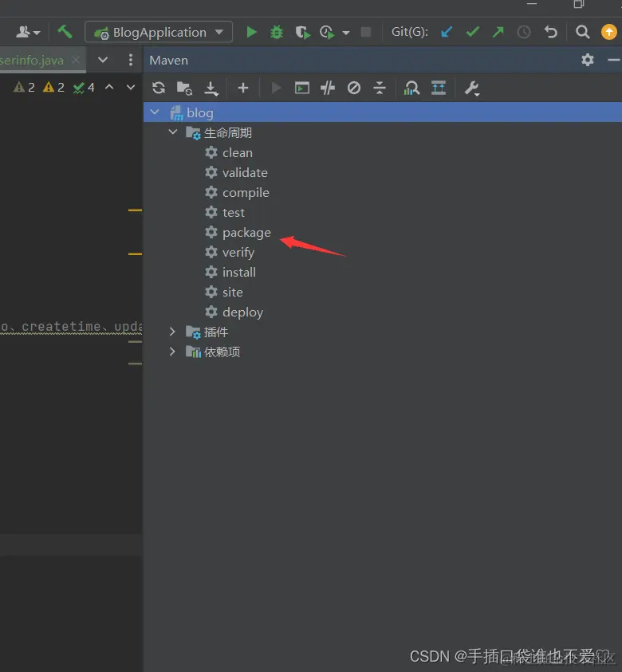Open the editor tabs list chevron

(x=103, y=60)
